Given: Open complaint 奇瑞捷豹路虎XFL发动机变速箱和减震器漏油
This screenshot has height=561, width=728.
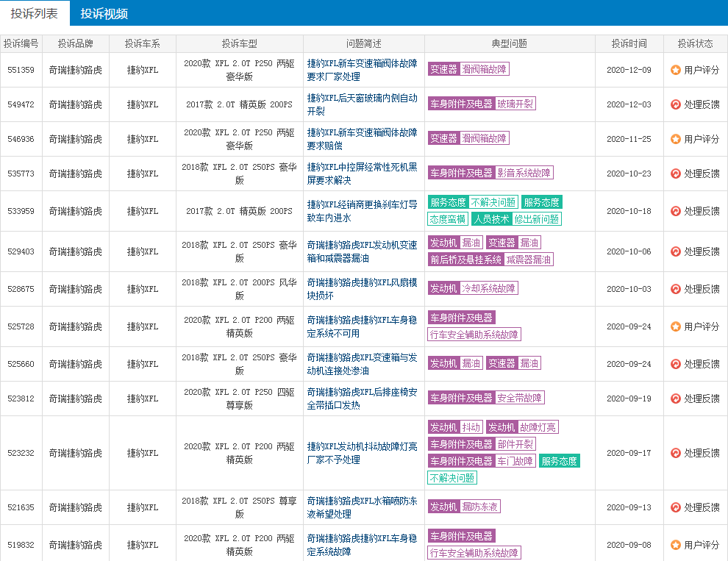Looking at the screenshot, I should [362, 251].
